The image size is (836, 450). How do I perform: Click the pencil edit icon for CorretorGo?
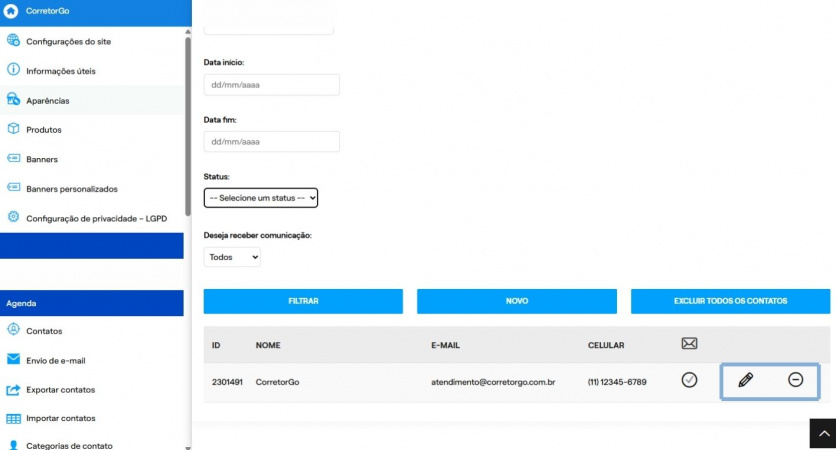745,380
